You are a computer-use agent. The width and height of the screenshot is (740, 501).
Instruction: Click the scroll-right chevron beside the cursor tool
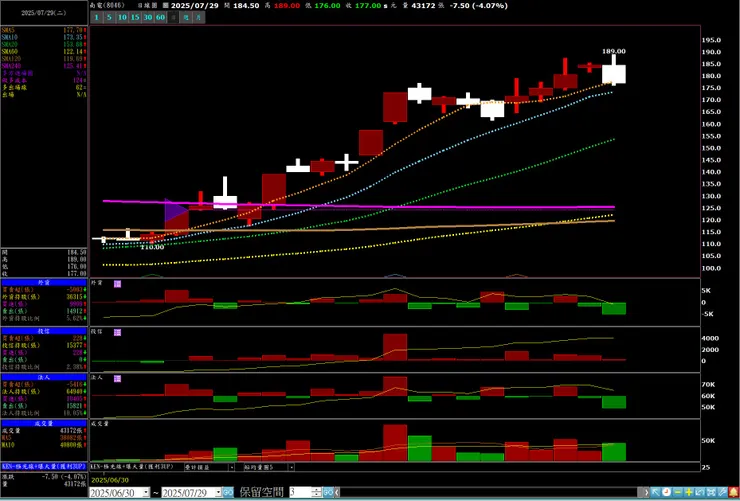pos(647,492)
